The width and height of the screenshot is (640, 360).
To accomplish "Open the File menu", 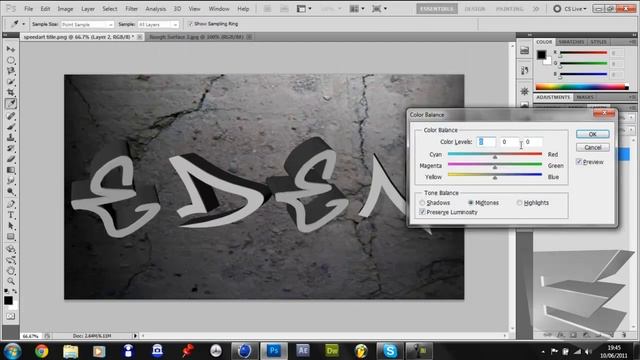I will [x=29, y=9].
